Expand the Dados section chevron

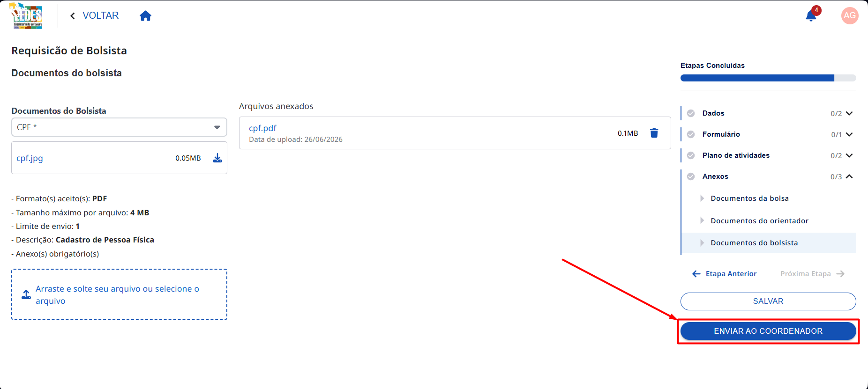[849, 113]
